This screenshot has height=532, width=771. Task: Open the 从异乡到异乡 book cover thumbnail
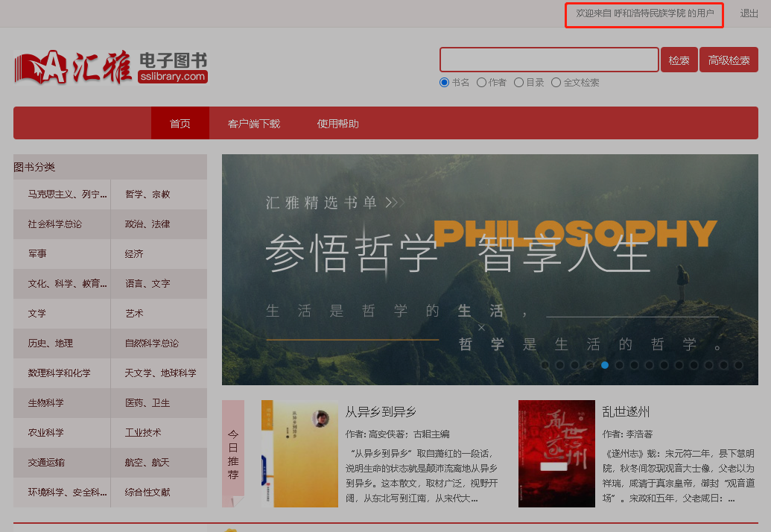pos(299,454)
